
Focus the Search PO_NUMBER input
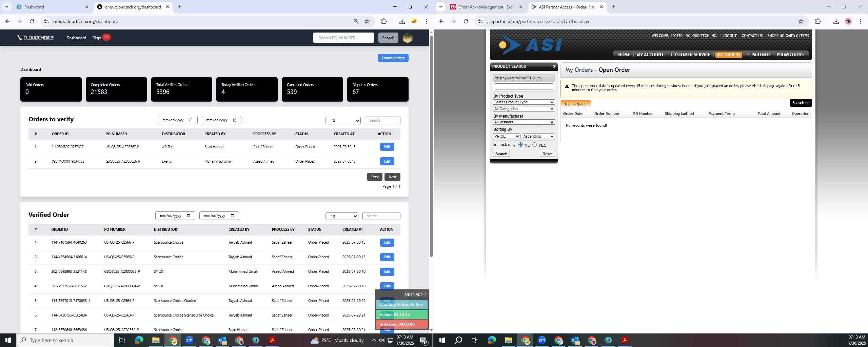[x=343, y=38]
